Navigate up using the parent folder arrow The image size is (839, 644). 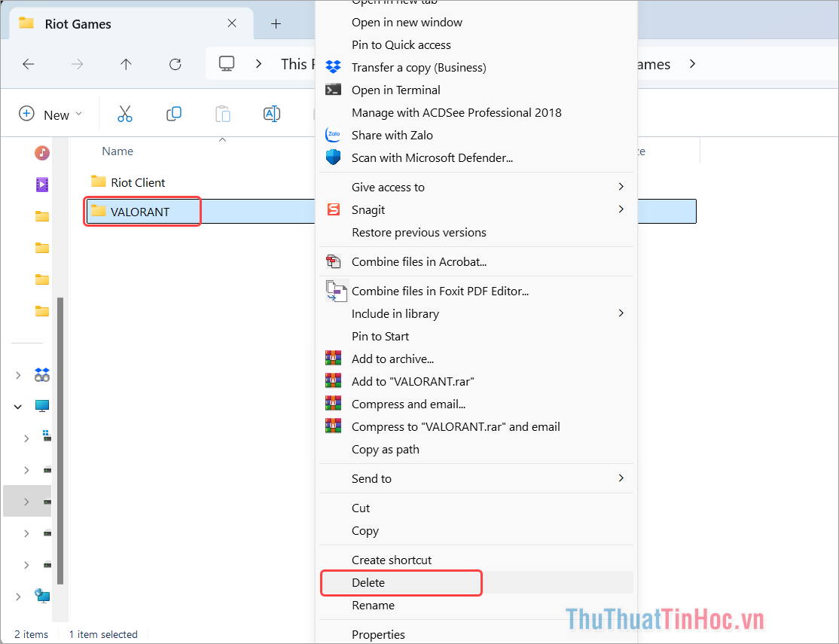[x=126, y=64]
